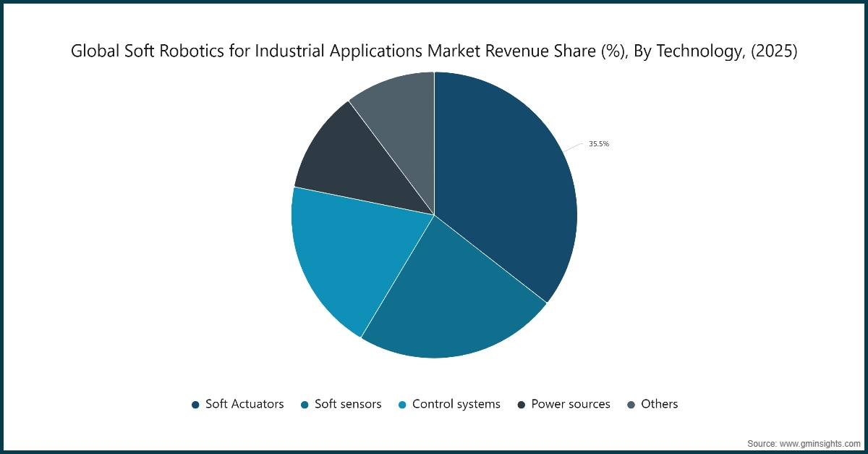
Task: Toggle the Soft Actuators series via its legend label
Action: point(244,404)
